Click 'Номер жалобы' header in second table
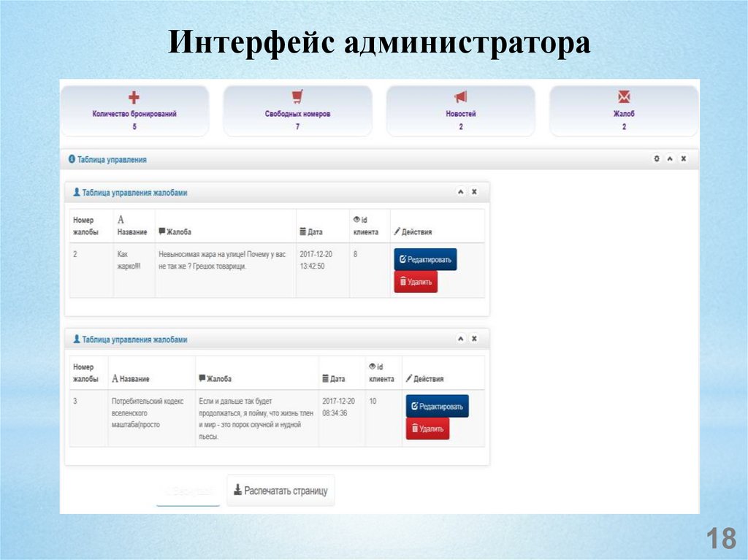The image size is (748, 560). pyautogui.click(x=86, y=373)
